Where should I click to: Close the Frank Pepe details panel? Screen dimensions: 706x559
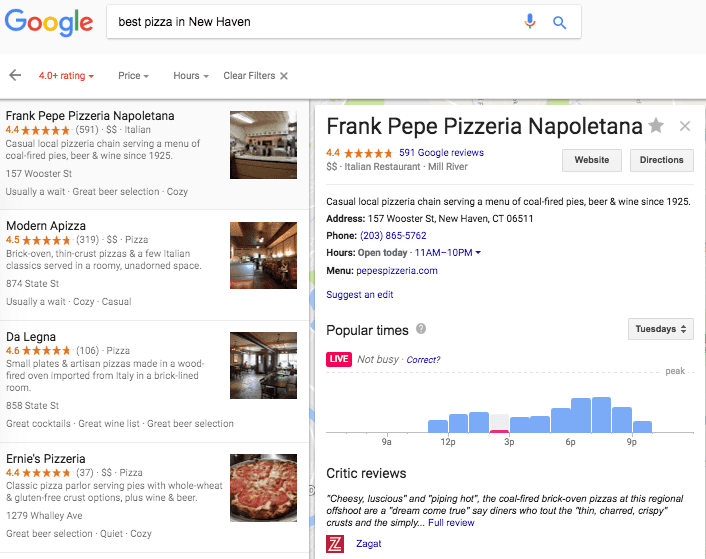tap(685, 126)
